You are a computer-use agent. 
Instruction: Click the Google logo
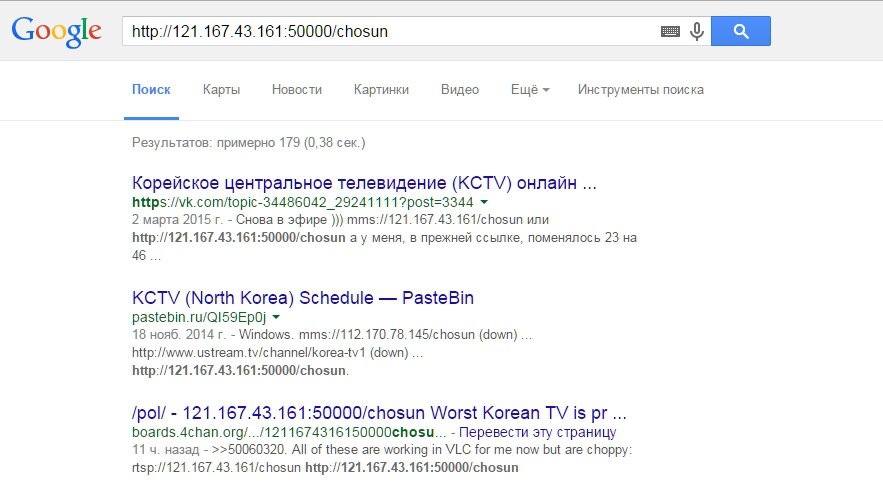(x=56, y=32)
